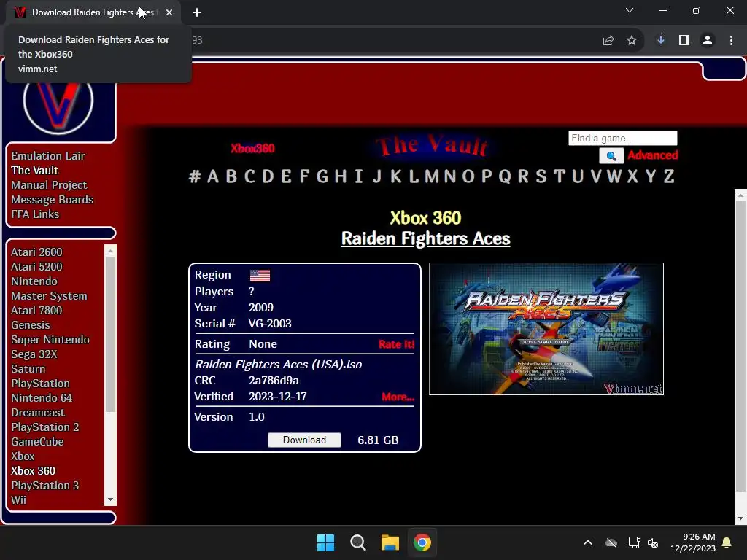Click the More... link

click(398, 397)
